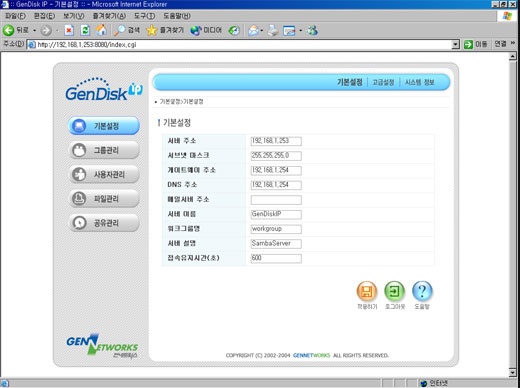Open the Mail toolbar icon
This screenshot has width=520, height=388.
coord(253,31)
